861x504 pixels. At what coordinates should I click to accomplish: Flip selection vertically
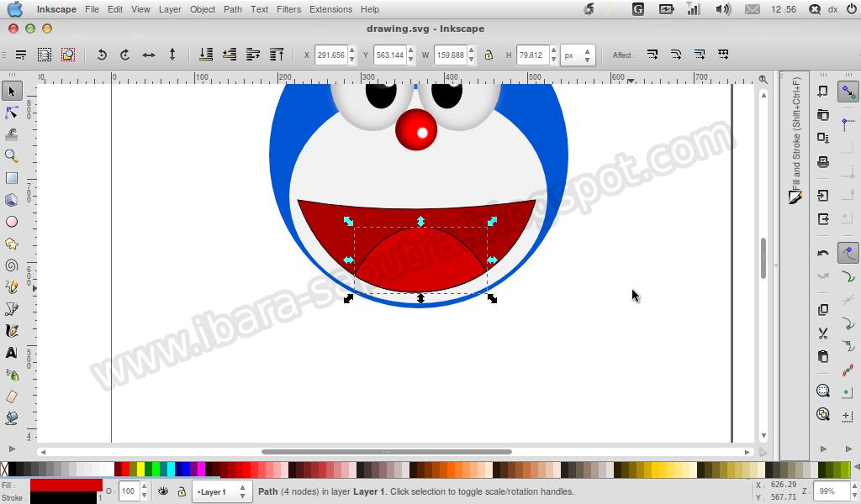172,55
